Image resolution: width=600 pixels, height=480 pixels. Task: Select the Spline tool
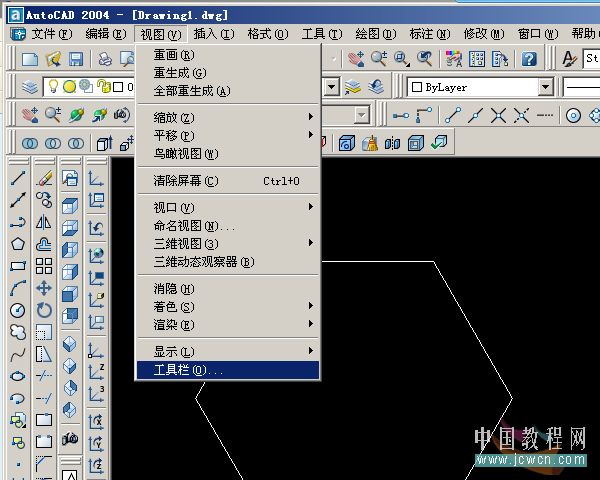pos(18,354)
